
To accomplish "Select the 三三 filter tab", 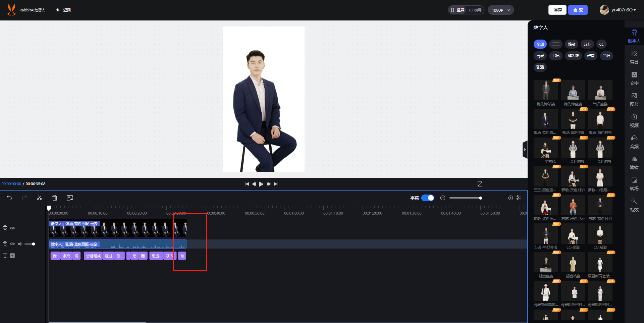I will click(556, 44).
